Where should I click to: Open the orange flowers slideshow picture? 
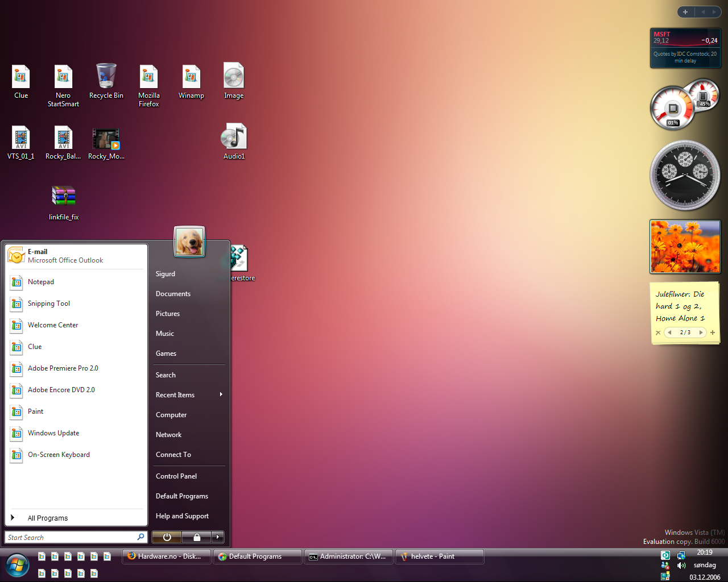pos(685,247)
